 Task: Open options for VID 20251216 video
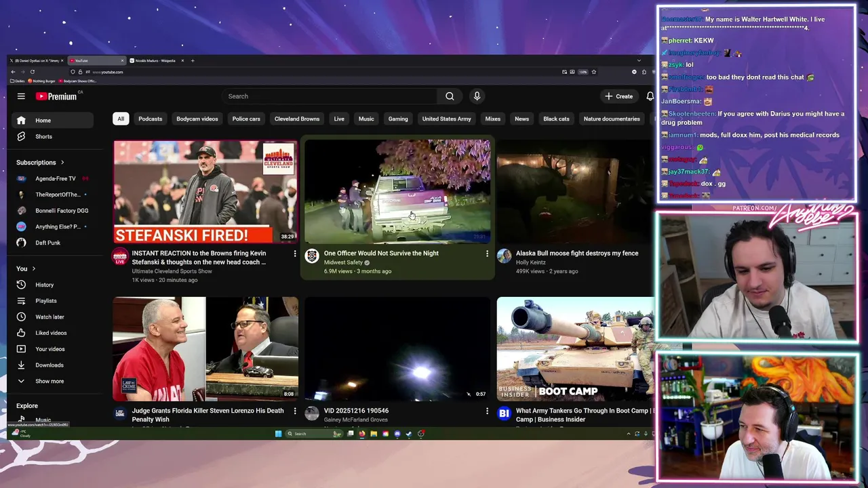[486, 411]
